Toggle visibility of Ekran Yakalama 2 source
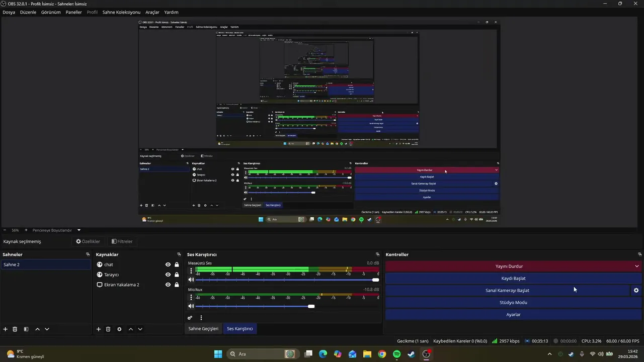Screen dimensions: 644x362 tap(168, 285)
